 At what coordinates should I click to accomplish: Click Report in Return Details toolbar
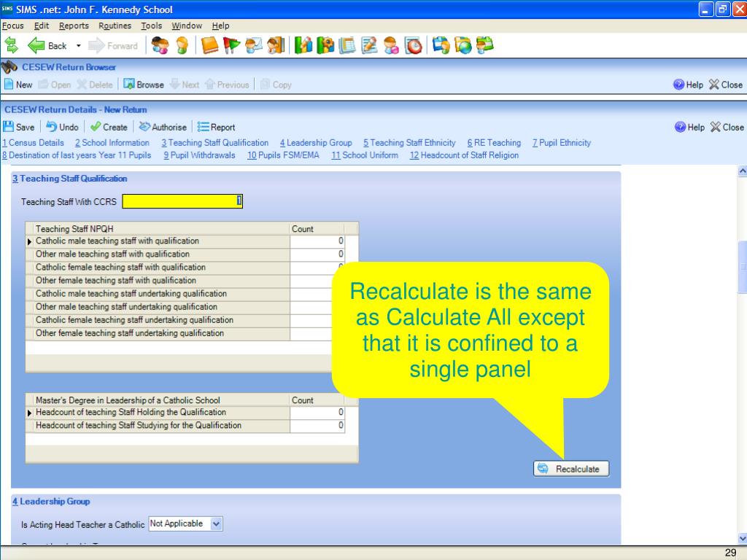[216, 127]
